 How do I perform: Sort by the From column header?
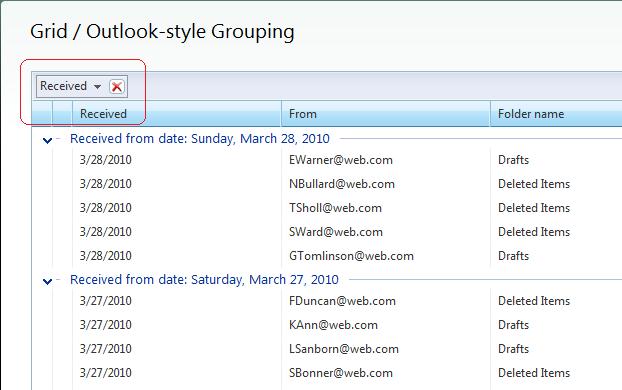[386, 114]
